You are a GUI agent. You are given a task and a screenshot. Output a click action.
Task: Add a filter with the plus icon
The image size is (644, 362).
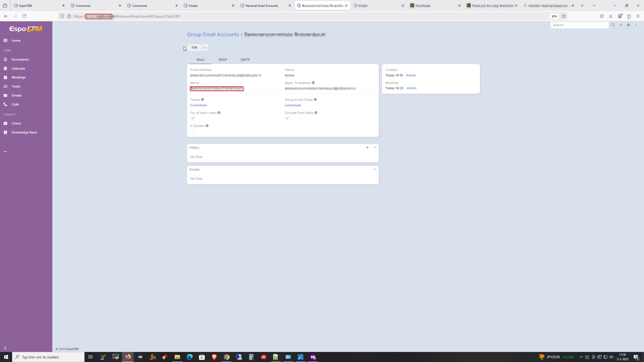(x=368, y=147)
